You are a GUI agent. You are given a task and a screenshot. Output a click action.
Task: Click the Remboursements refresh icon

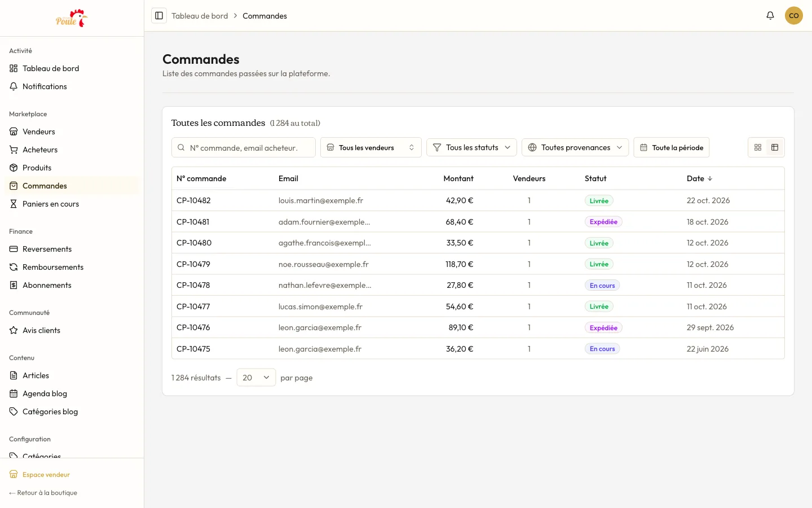14,267
